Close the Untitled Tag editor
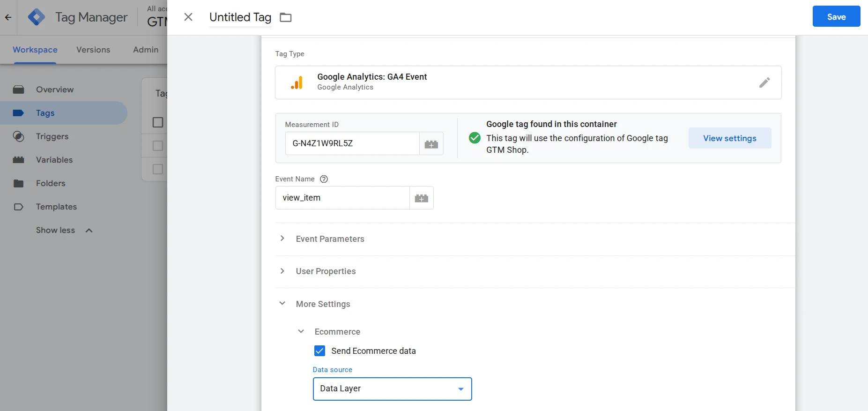868x411 pixels. point(188,17)
